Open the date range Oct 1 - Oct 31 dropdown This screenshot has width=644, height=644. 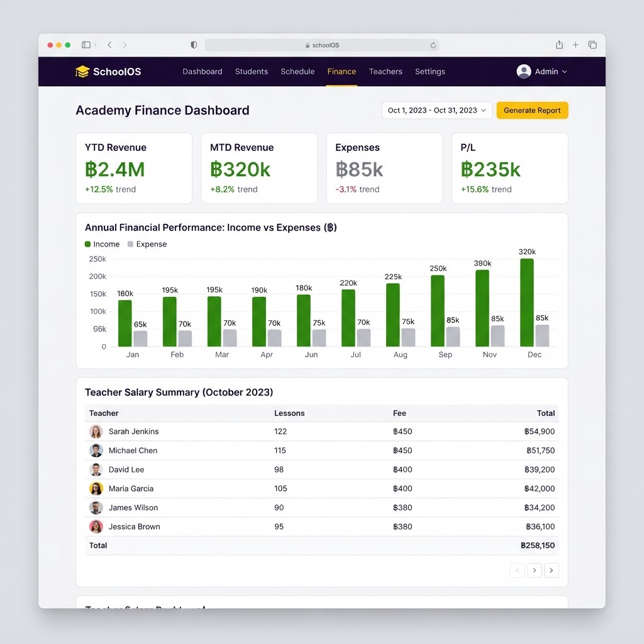[437, 111]
